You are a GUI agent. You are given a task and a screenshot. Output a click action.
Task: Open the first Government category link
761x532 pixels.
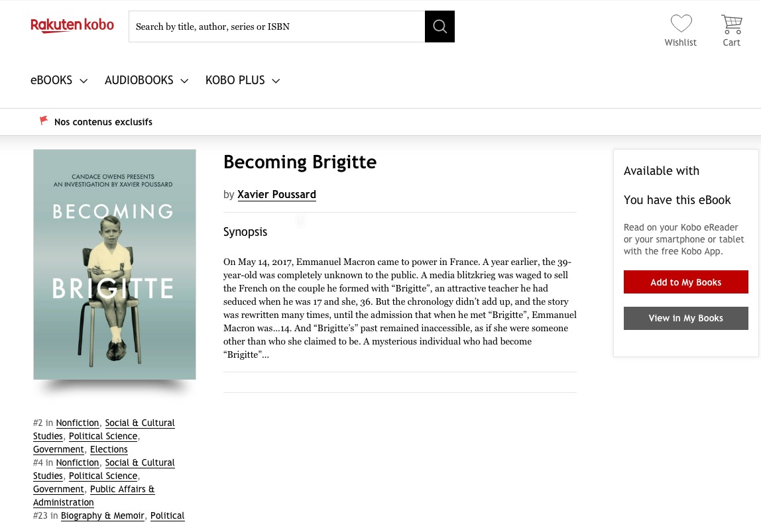pos(58,449)
